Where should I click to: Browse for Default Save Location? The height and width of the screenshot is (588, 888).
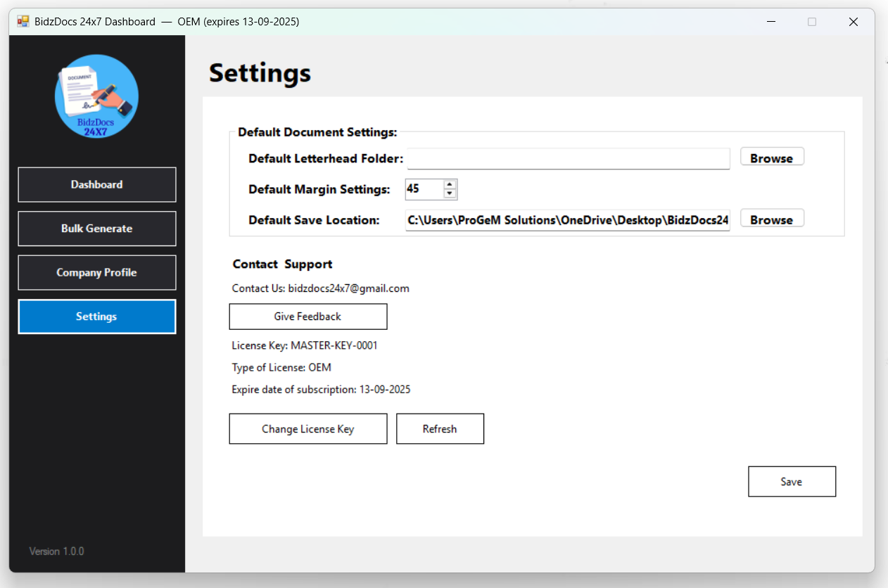(x=772, y=218)
